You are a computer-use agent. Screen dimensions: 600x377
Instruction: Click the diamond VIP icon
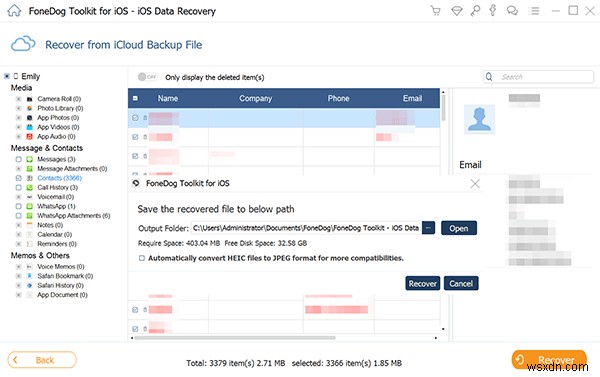click(456, 11)
